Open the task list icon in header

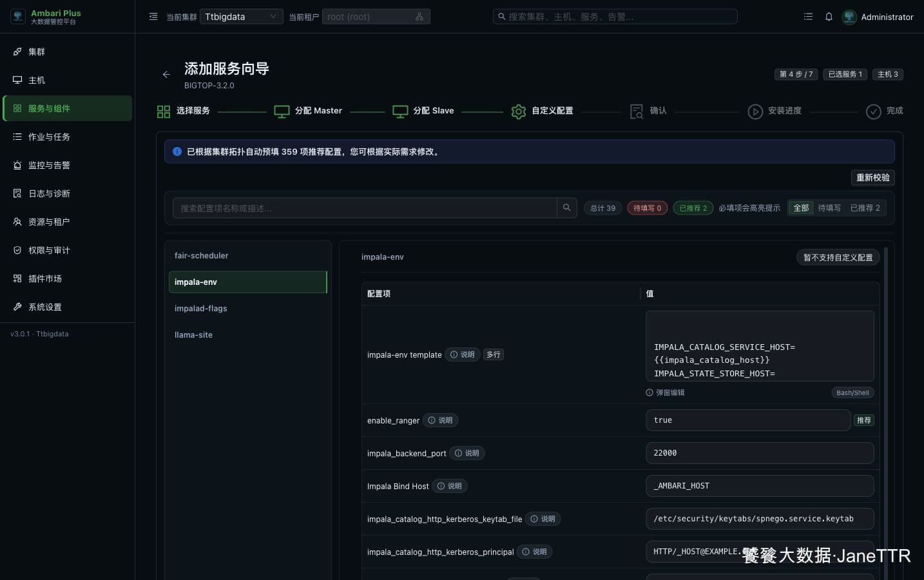coord(808,17)
